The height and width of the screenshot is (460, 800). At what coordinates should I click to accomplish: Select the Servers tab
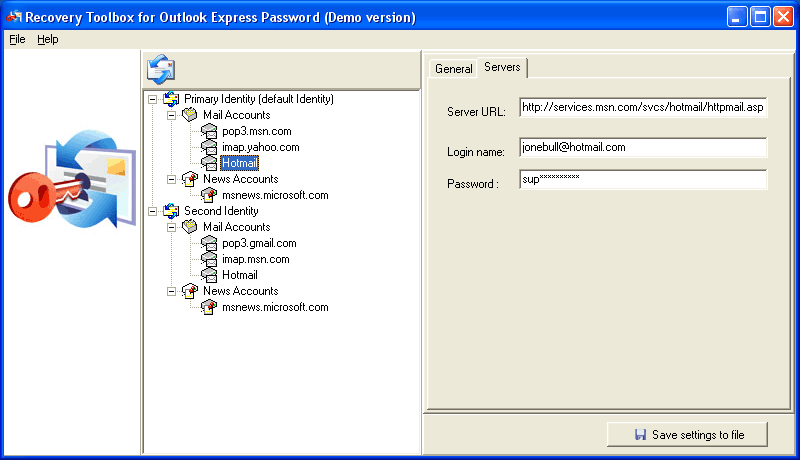coord(502,67)
